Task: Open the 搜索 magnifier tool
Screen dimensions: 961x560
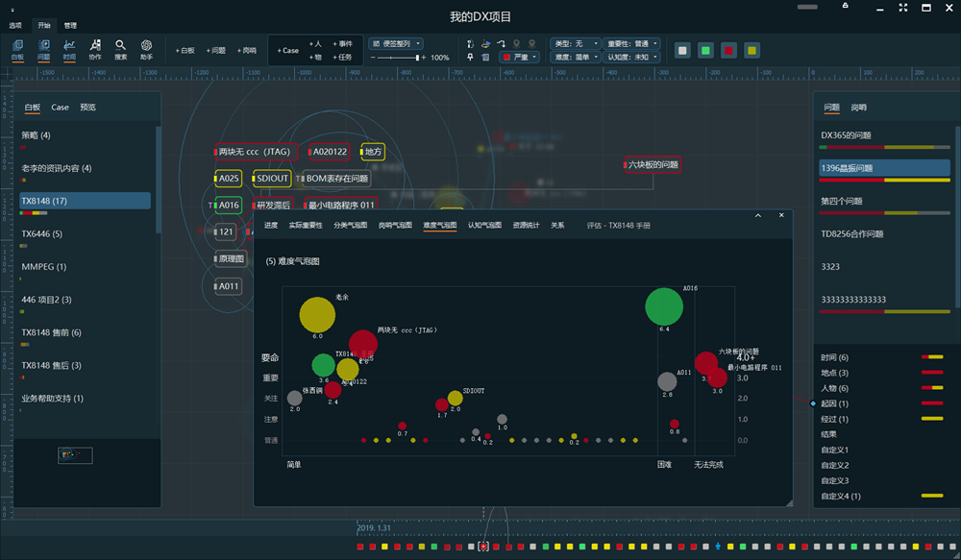Action: coord(121,49)
